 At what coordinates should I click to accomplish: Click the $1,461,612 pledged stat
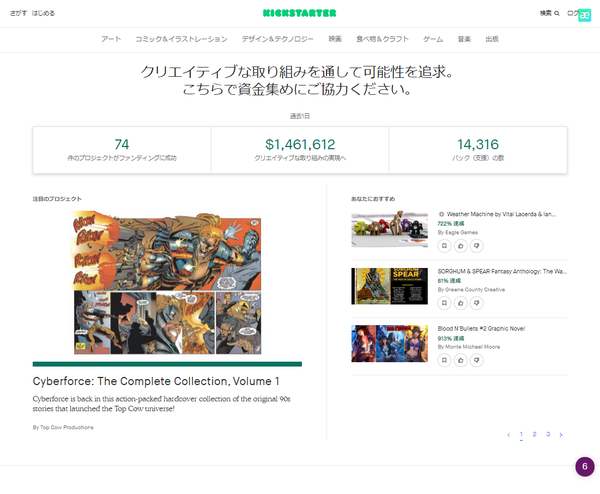pyautogui.click(x=300, y=150)
